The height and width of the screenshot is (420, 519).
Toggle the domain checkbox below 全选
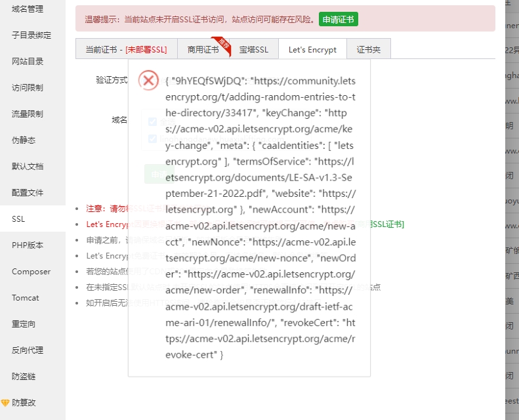pos(153,138)
